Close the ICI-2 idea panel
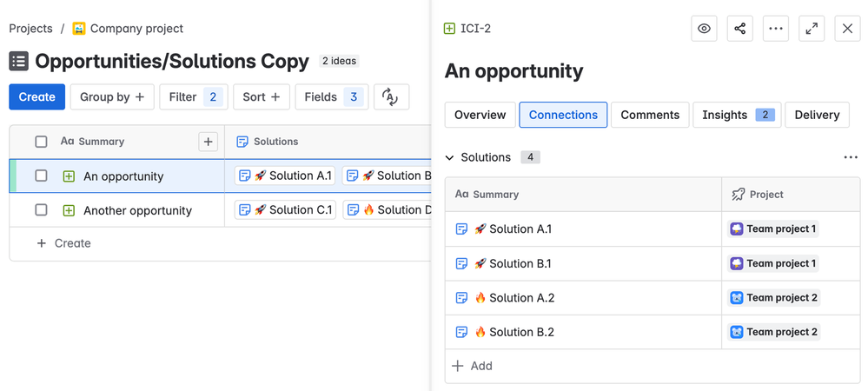 [847, 29]
